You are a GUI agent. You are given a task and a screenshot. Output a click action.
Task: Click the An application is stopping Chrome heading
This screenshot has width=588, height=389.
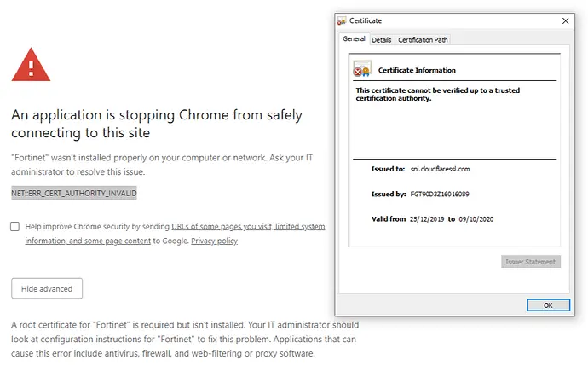[x=157, y=124]
